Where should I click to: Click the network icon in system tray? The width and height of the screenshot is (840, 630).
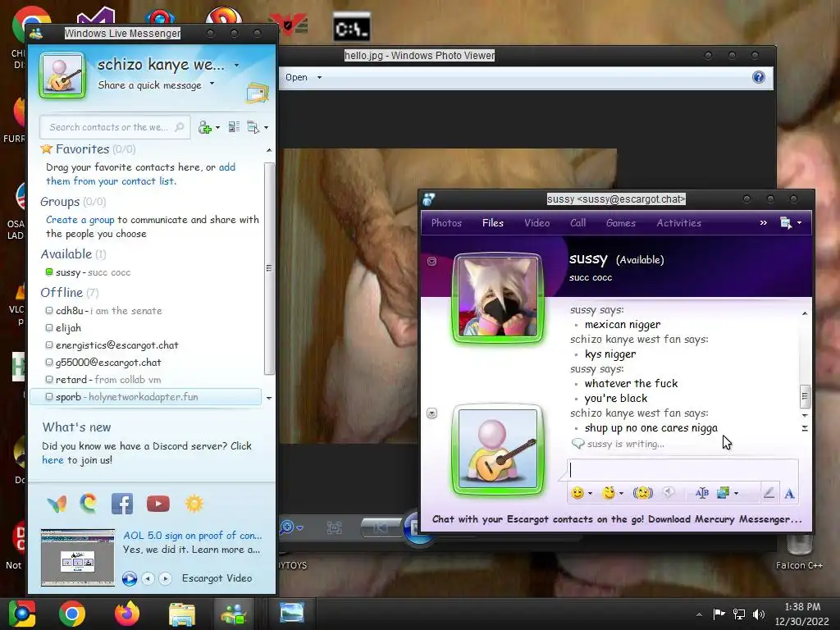(739, 614)
